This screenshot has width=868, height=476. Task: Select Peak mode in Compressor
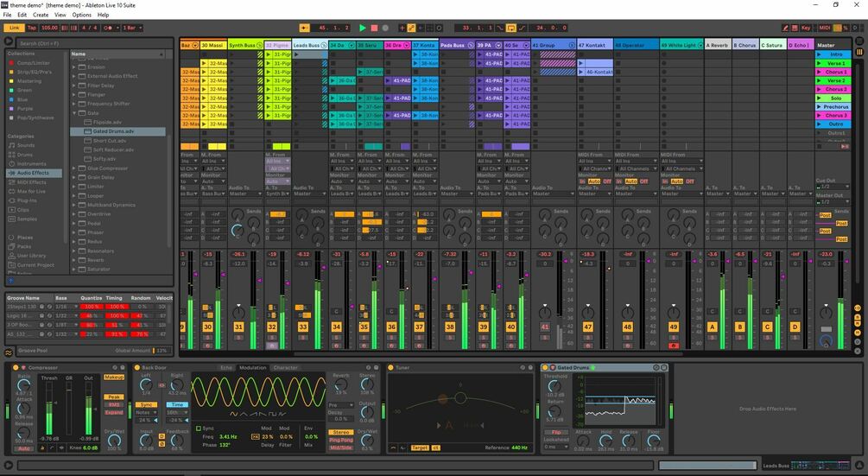click(114, 397)
